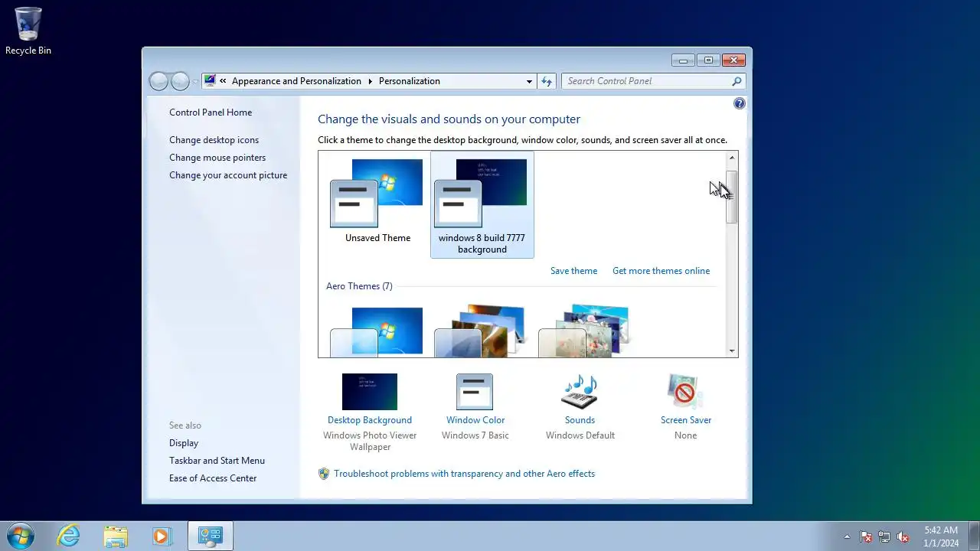The width and height of the screenshot is (980, 551).
Task: Click the Control Panel address bar icon
Action: (x=210, y=80)
